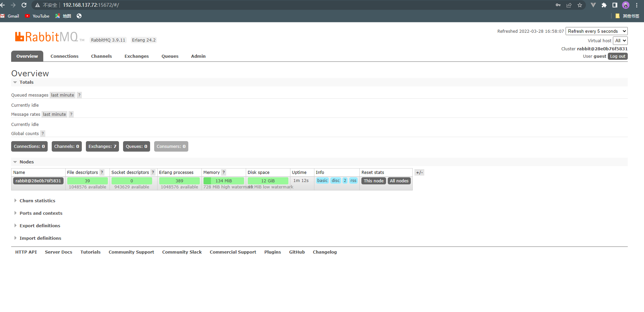The height and width of the screenshot is (312, 644).
Task: Open the password key icon in address bar
Action: 558,5
